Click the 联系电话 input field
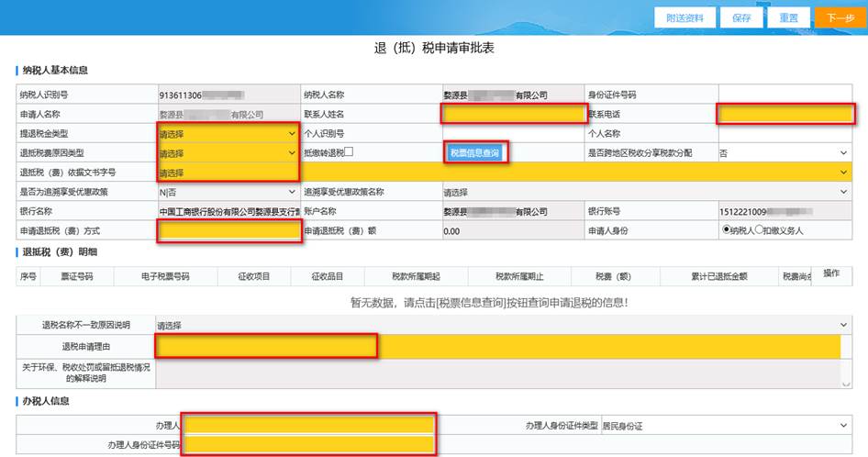Screen dimensions: 868x457 tap(785, 114)
